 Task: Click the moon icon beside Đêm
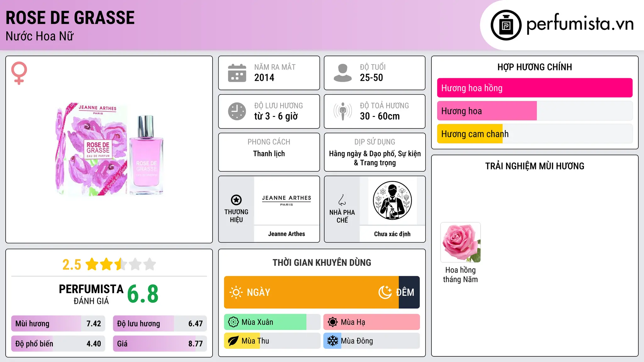385,292
